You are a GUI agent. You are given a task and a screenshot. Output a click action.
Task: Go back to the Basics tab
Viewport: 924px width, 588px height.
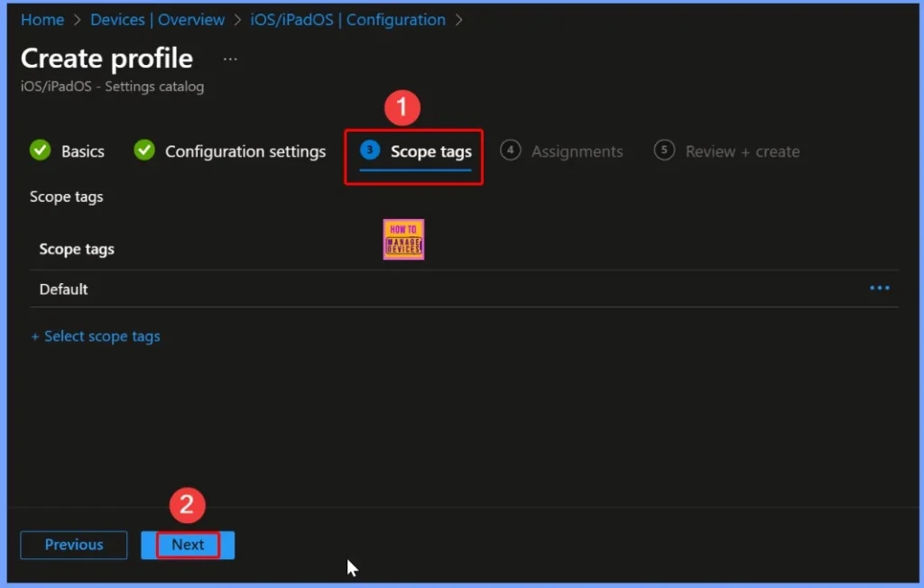click(81, 151)
